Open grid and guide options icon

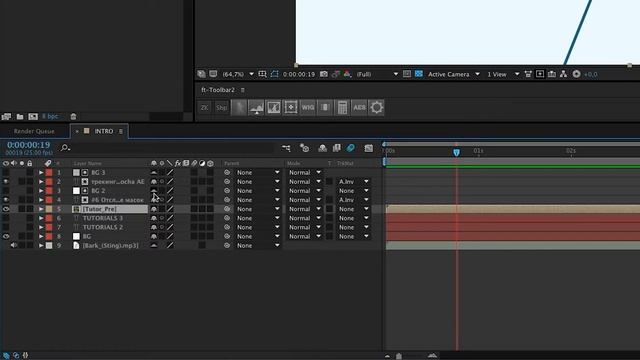262,74
